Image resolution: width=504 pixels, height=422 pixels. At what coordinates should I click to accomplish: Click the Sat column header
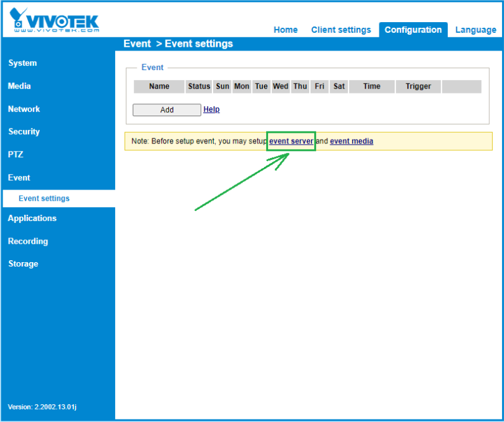pos(339,87)
